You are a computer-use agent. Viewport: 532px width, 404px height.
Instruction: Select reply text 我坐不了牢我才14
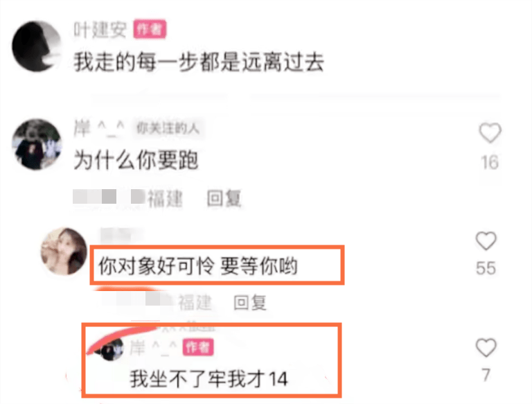click(209, 379)
